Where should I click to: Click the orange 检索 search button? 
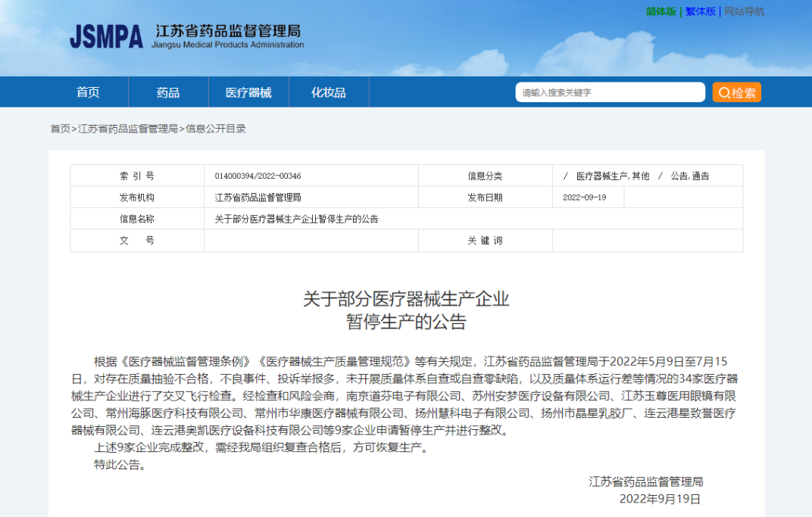click(736, 92)
